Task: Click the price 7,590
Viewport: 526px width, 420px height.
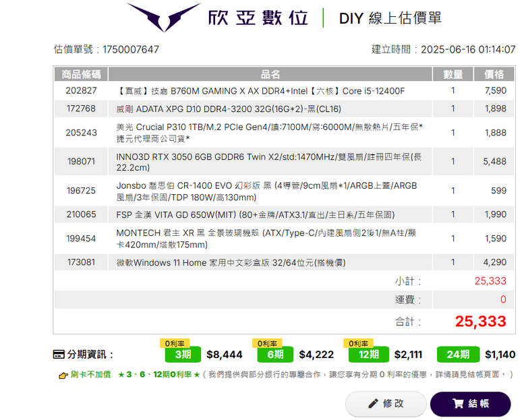Action: (496, 90)
